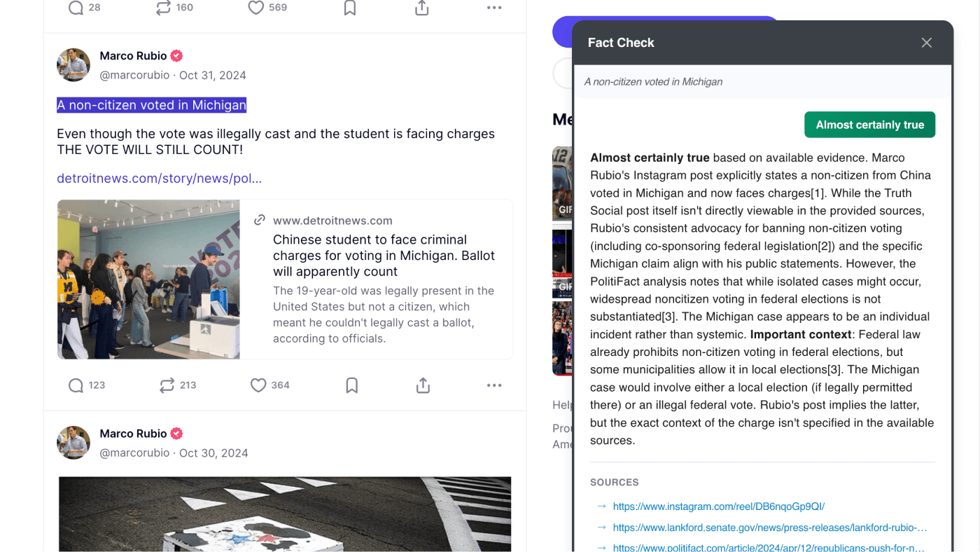The width and height of the screenshot is (980, 552).
Task: Share the Michigan non-citizen voting post
Action: click(423, 385)
